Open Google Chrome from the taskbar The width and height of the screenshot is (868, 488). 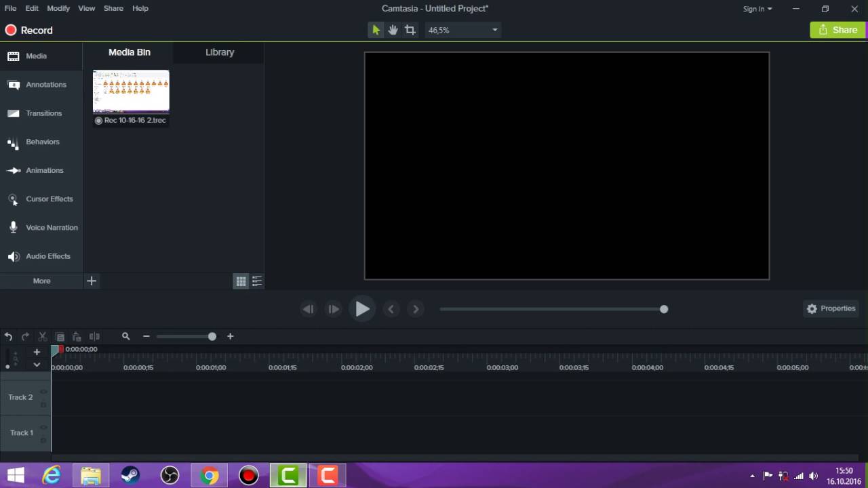(210, 476)
